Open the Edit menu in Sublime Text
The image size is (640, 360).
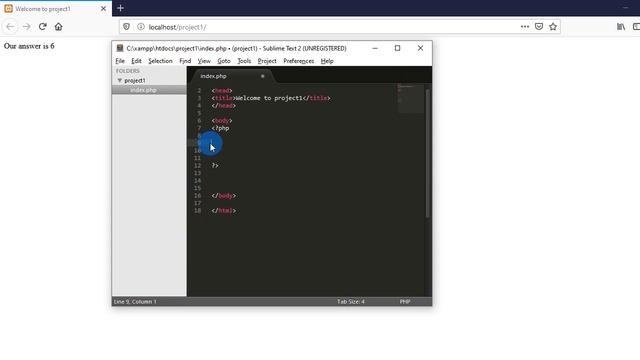136,61
